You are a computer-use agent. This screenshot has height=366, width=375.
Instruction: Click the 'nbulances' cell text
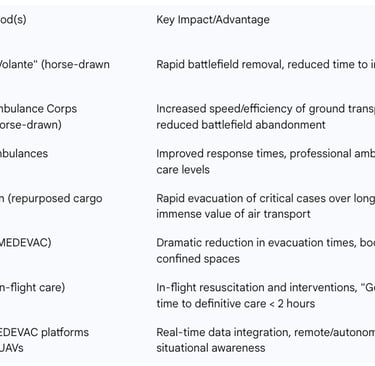24,153
